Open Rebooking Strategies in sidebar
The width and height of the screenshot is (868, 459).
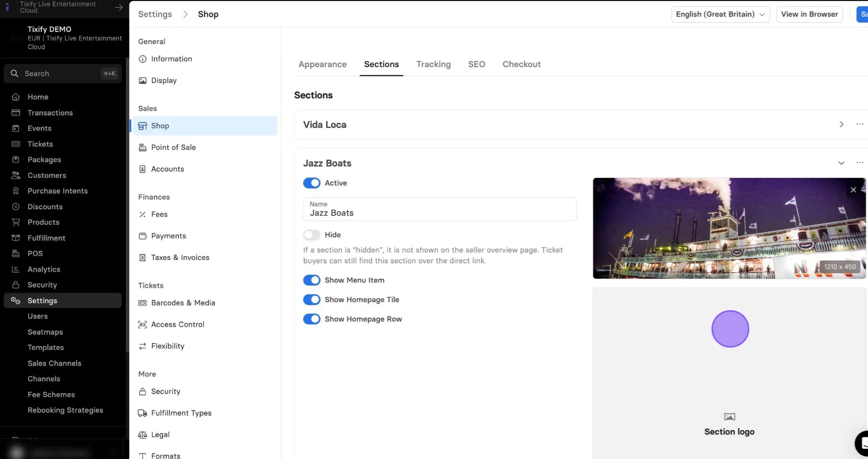tap(65, 410)
